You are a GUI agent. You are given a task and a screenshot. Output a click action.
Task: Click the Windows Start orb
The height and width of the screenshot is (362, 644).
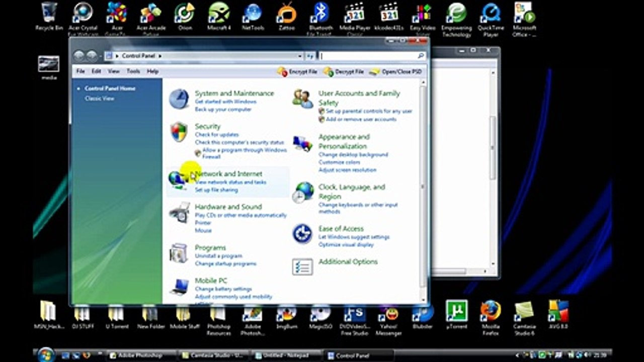[x=45, y=354]
